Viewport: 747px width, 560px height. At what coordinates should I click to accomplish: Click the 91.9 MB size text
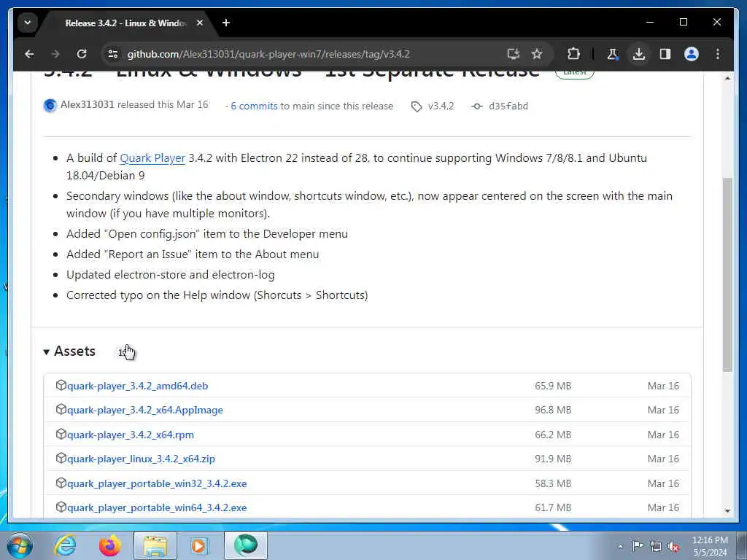point(553,459)
